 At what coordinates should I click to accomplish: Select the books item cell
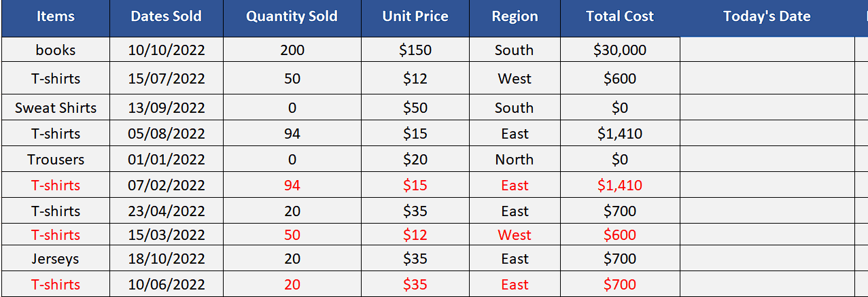(x=56, y=50)
